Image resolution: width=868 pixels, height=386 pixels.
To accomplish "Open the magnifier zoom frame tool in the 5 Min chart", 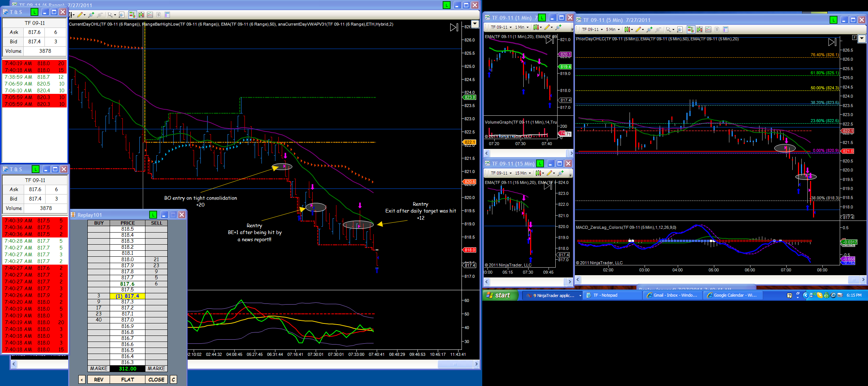I will (x=680, y=29).
